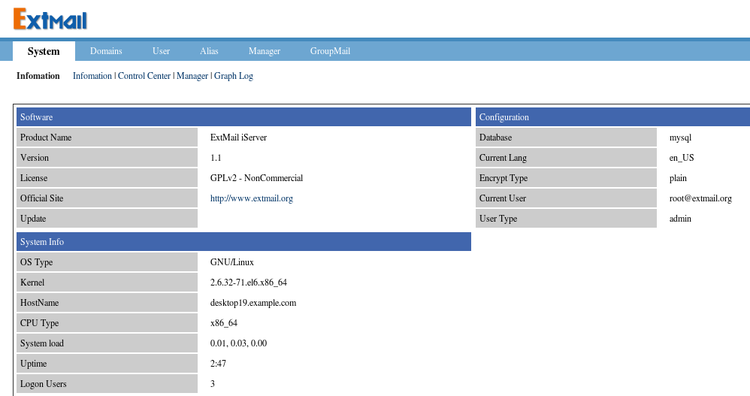Click the Infomation submenu link

tap(92, 76)
